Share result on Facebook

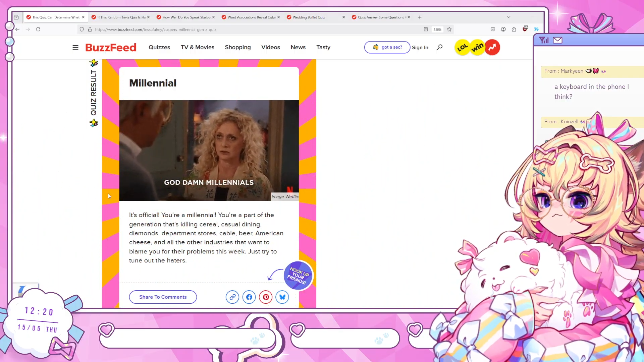(x=249, y=297)
